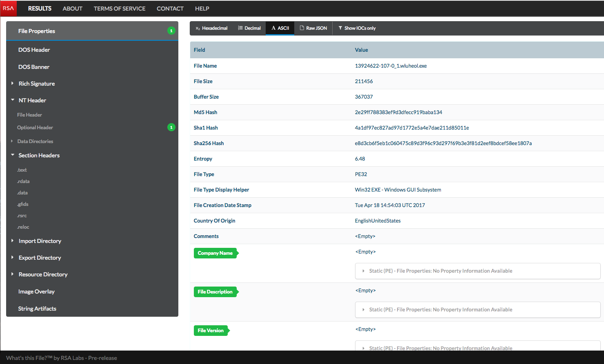Image resolution: width=604 pixels, height=364 pixels.
Task: Expand the Rich Signature section
Action: pos(12,84)
